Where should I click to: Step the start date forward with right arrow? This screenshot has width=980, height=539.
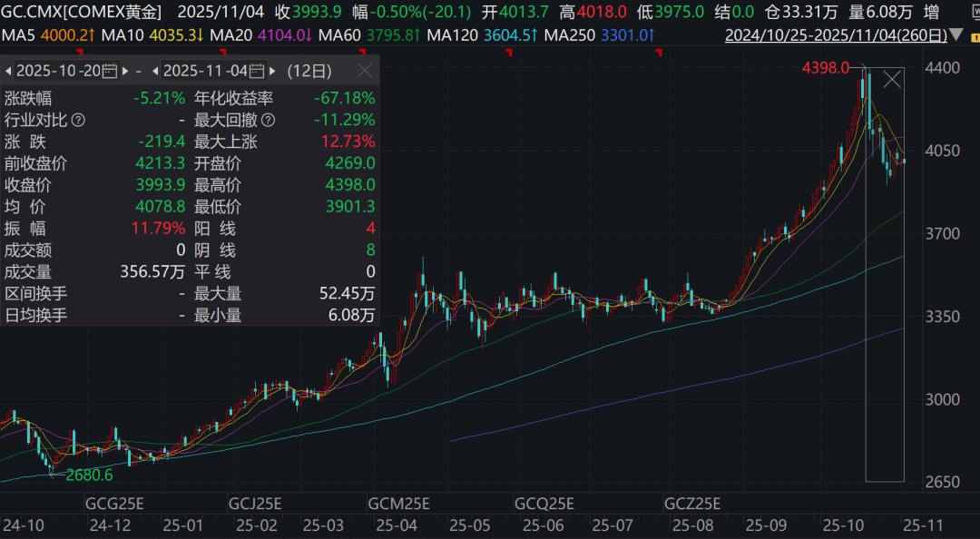point(125,70)
